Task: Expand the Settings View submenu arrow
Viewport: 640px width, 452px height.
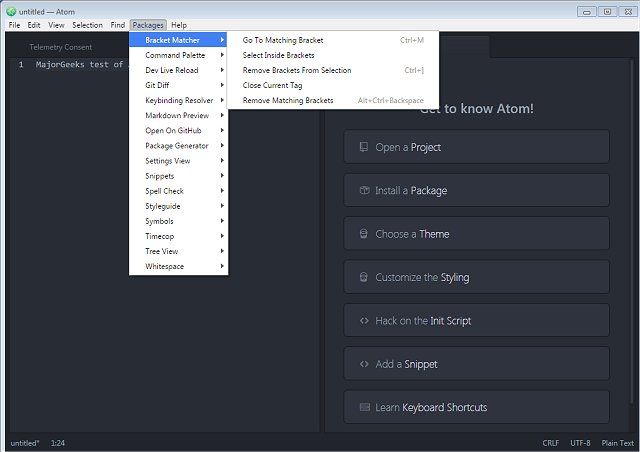Action: [222, 160]
